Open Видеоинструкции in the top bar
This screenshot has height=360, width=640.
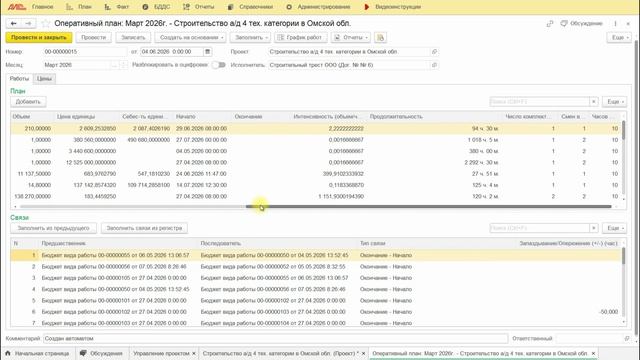393,7
